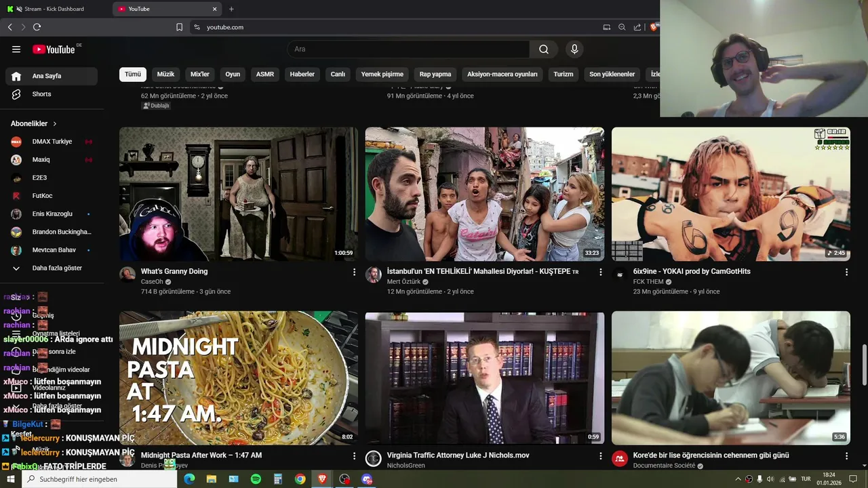
Task: Open Google Chrome from taskbar
Action: [x=300, y=479]
